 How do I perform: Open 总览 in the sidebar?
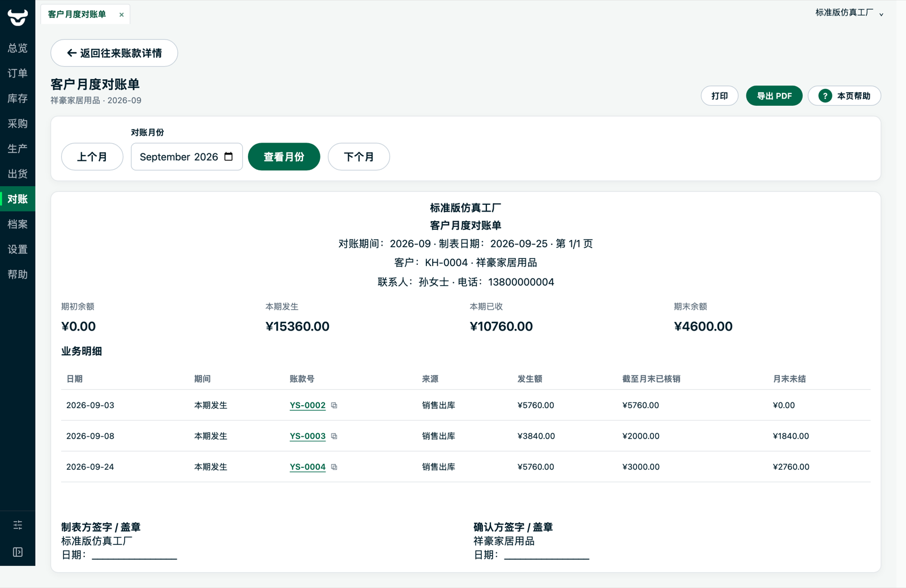click(18, 48)
